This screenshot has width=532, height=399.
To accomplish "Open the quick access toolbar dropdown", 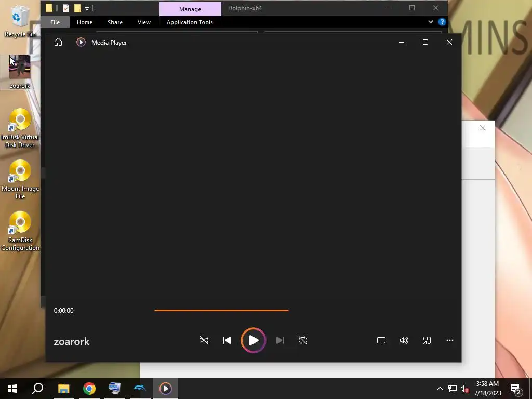I will [x=87, y=8].
